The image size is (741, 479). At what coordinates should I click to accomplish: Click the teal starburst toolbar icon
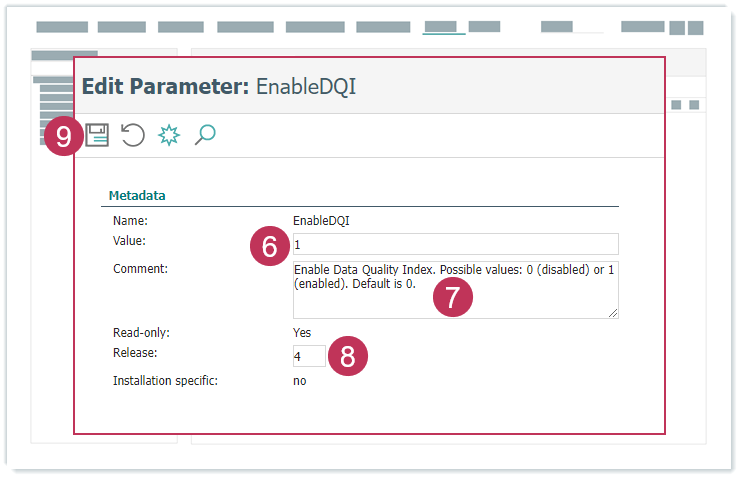(169, 135)
